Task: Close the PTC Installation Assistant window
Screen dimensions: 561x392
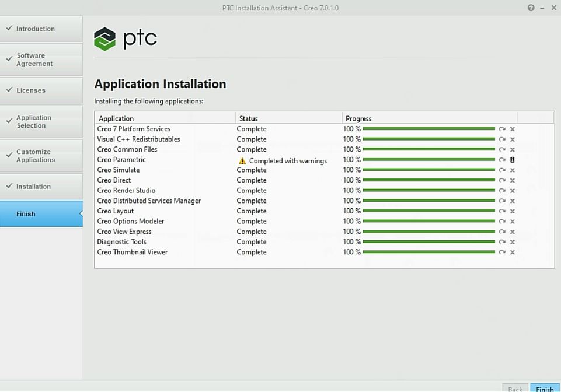Action: 554,8
